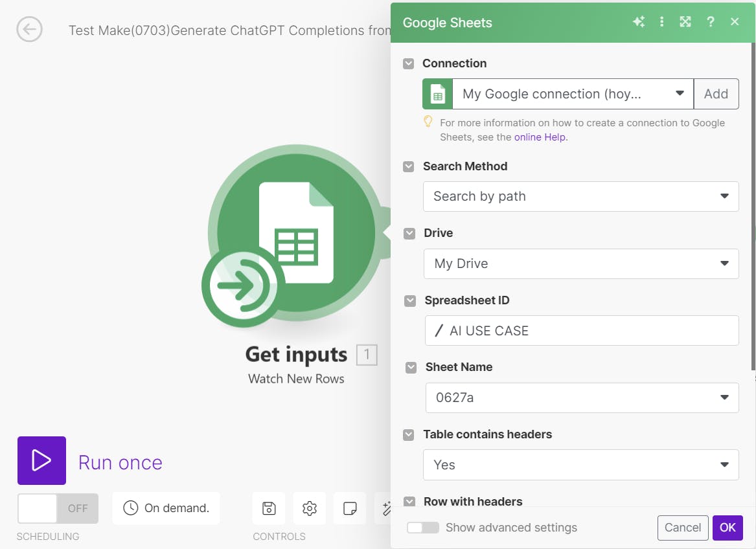Open the three-dot options menu in panel header
Image resolution: width=756 pixels, height=549 pixels.
(662, 22)
